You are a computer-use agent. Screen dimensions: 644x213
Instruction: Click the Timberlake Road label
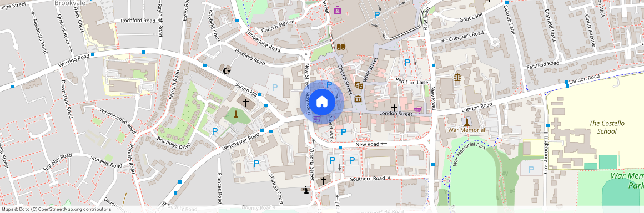coord(263,41)
